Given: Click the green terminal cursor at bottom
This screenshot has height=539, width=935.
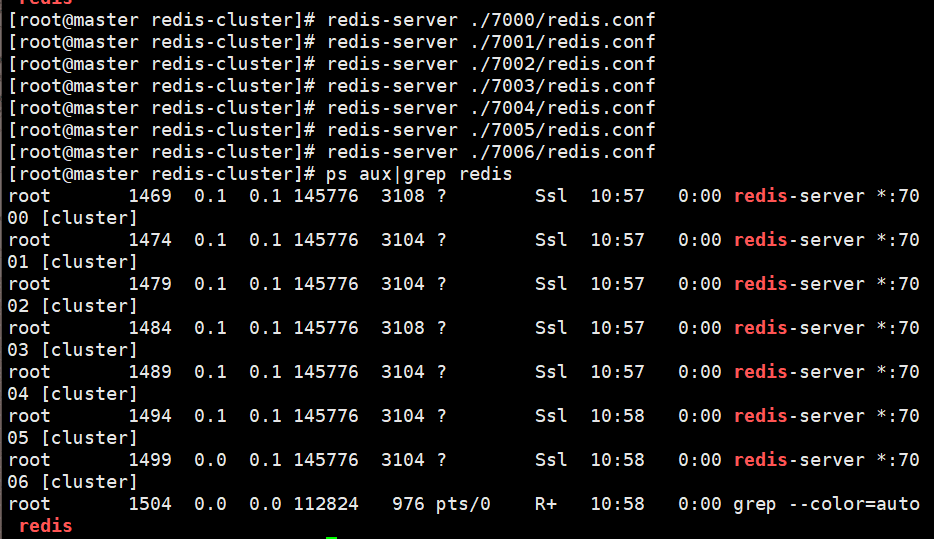Looking at the screenshot, I should point(332,537).
